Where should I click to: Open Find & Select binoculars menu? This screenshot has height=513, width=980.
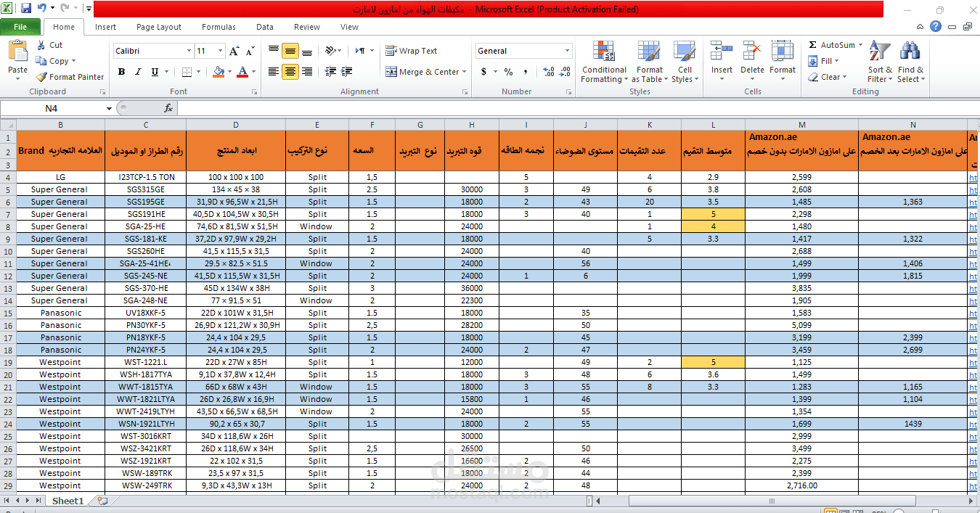(x=910, y=62)
